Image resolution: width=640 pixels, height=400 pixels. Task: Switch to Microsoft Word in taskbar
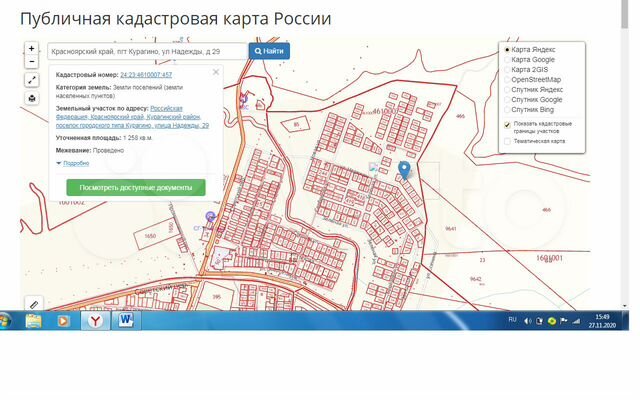pos(126,321)
